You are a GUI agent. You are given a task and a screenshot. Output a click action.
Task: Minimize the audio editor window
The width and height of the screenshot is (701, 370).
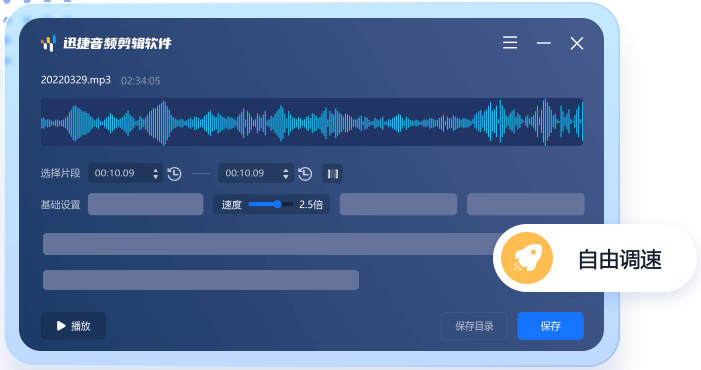[544, 43]
